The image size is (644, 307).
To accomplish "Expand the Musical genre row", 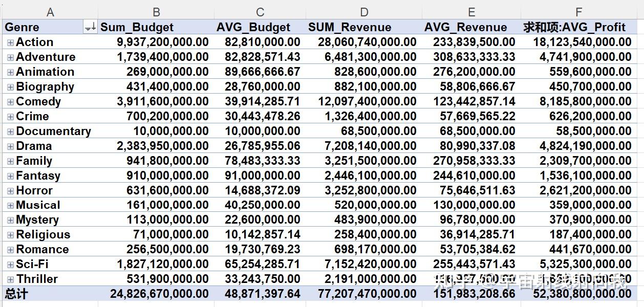I will (10, 206).
